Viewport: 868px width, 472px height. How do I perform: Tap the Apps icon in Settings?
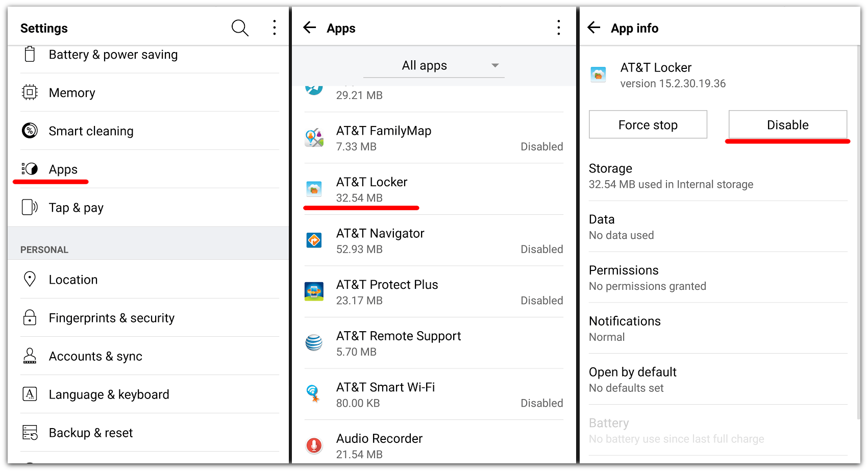pyautogui.click(x=30, y=169)
